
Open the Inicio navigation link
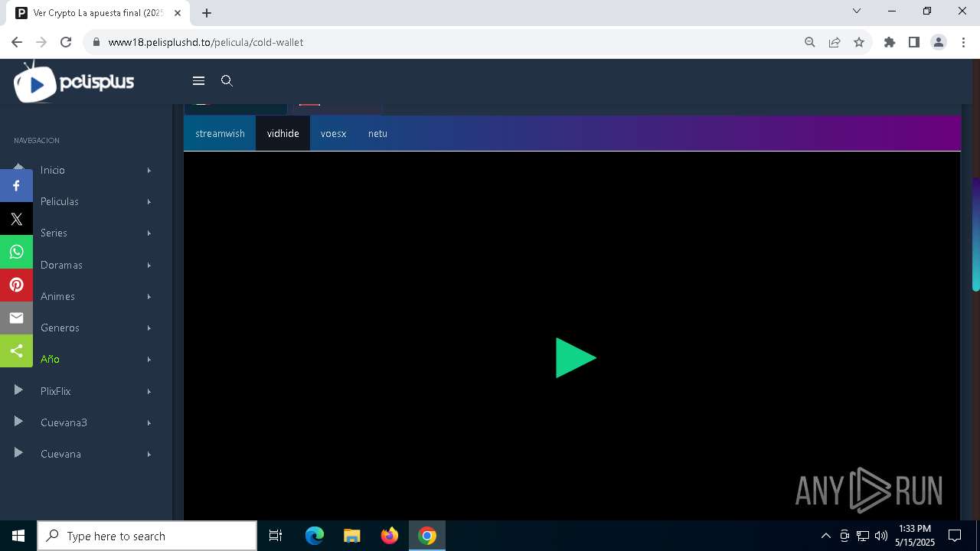click(53, 170)
